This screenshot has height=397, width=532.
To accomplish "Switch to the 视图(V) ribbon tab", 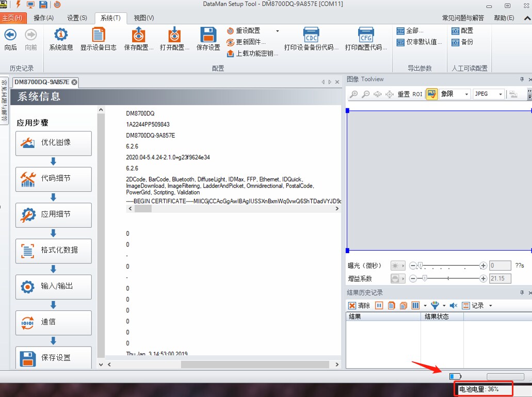I will click(x=143, y=18).
